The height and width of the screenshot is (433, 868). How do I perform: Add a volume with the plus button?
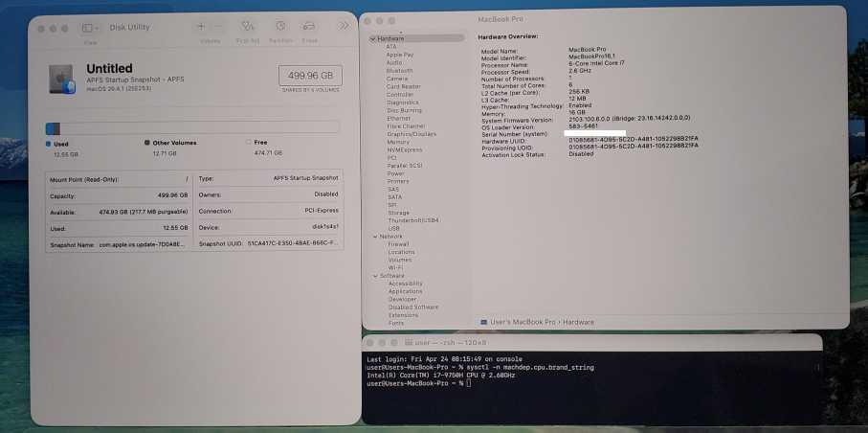[x=202, y=27]
